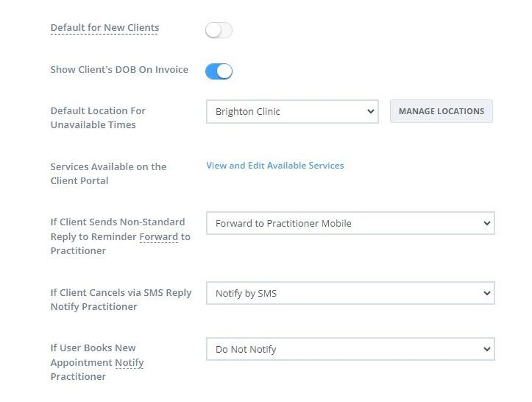The width and height of the screenshot is (532, 402).
Task: Enable the Default for New Clients toggle
Action: click(219, 30)
